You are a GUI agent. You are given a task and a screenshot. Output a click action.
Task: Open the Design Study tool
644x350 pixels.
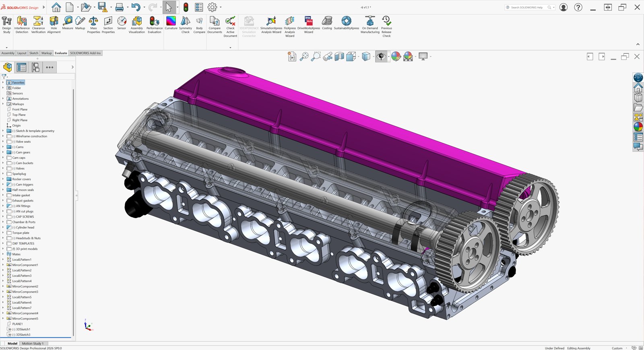7,25
